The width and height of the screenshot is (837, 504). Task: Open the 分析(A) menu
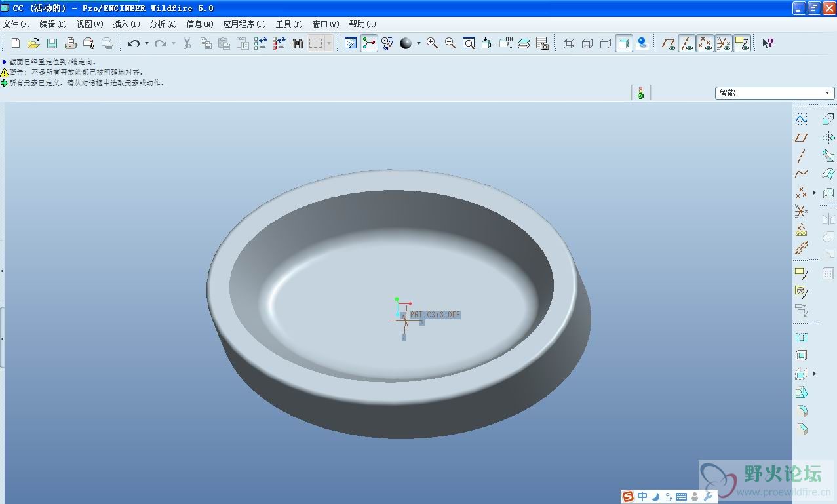[163, 24]
